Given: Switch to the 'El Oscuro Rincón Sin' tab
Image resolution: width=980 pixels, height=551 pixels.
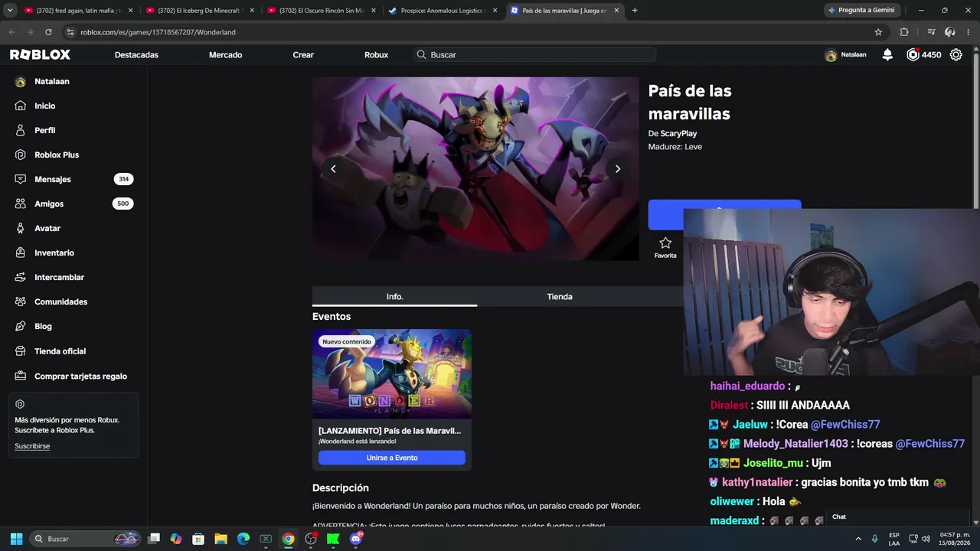Looking at the screenshot, I should coord(321,11).
